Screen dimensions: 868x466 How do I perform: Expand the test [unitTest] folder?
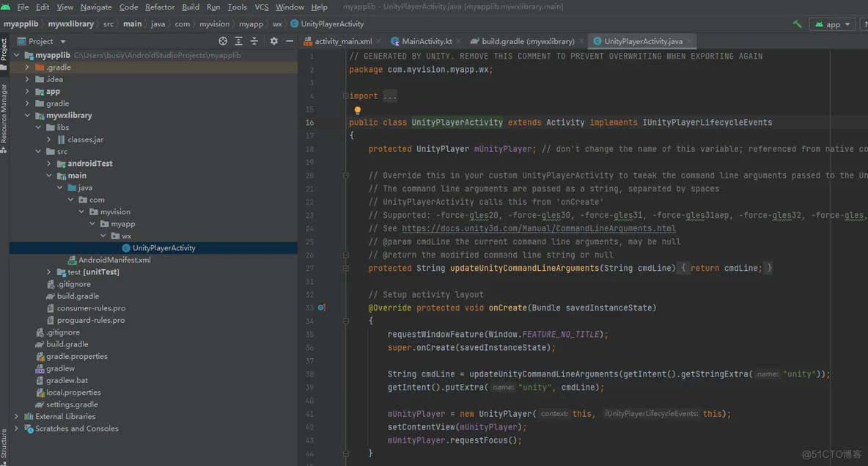[x=48, y=272]
